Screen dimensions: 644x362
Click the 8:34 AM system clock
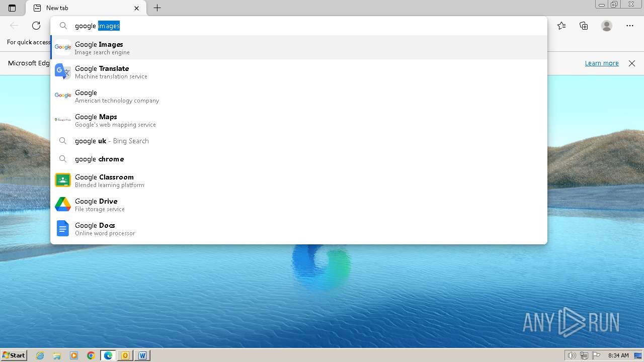point(618,355)
